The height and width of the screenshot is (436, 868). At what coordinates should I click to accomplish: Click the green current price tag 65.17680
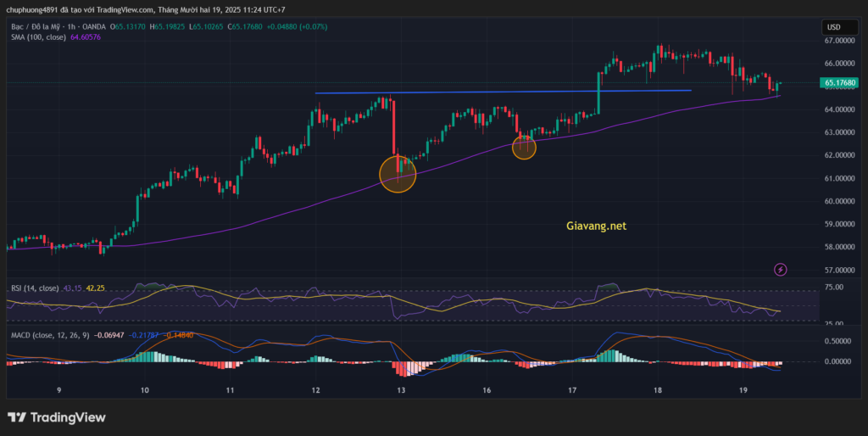pos(838,83)
